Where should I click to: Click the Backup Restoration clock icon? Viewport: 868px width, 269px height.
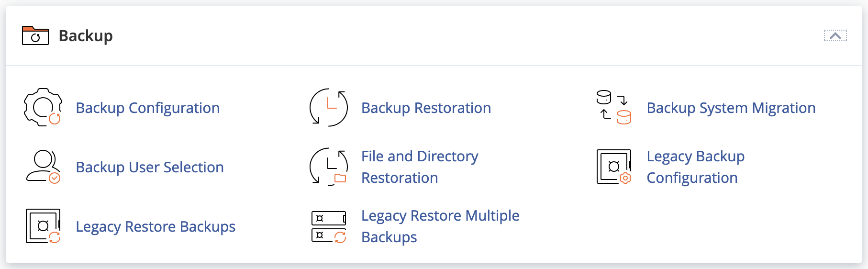point(329,107)
